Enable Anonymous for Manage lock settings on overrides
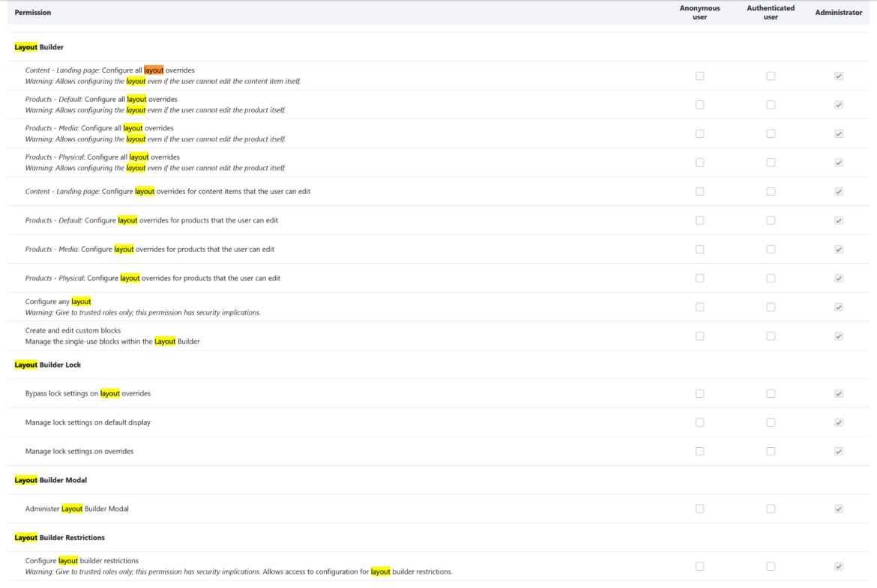 click(x=699, y=452)
